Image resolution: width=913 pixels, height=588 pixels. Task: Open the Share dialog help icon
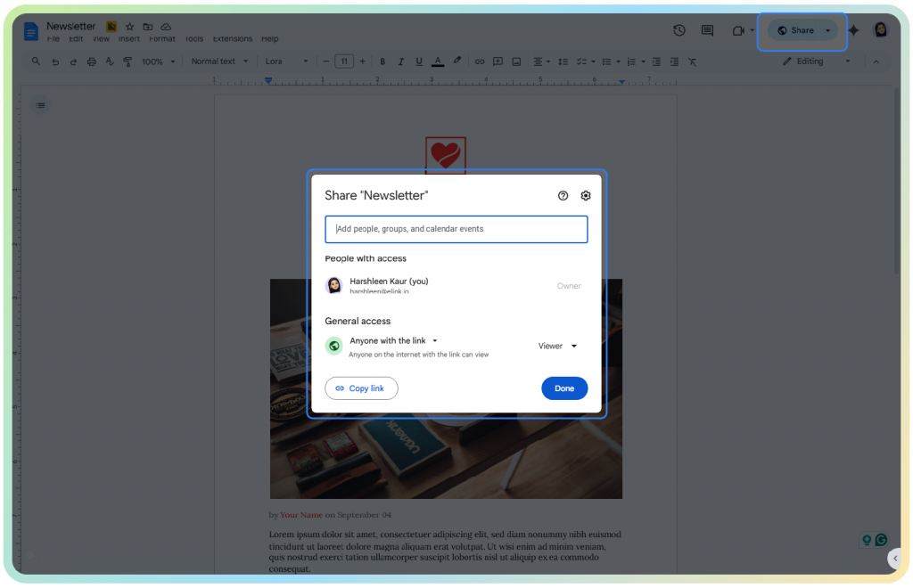(563, 195)
